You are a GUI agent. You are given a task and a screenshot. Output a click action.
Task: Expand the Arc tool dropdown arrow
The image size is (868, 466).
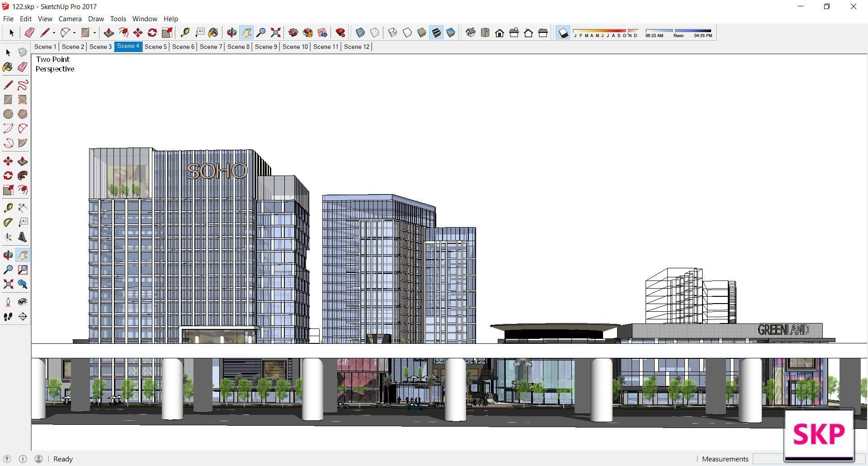click(x=74, y=33)
